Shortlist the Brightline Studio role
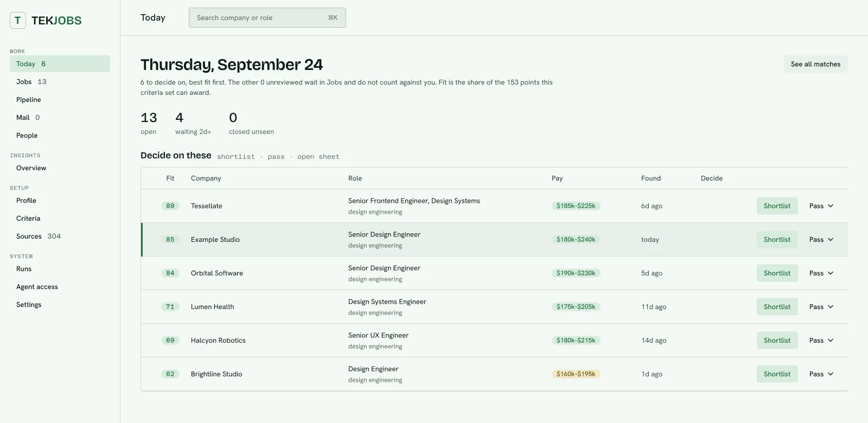This screenshot has height=423, width=868. [777, 374]
